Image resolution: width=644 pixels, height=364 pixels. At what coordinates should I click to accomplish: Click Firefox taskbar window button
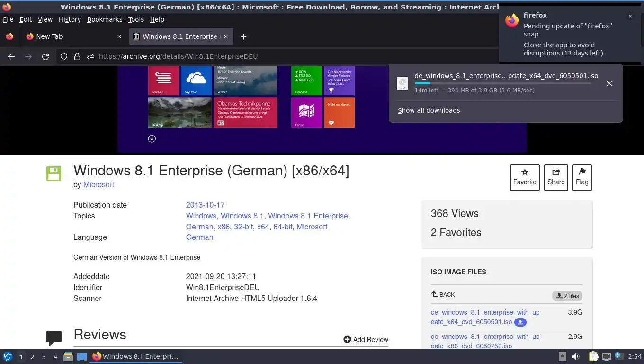[x=136, y=356]
